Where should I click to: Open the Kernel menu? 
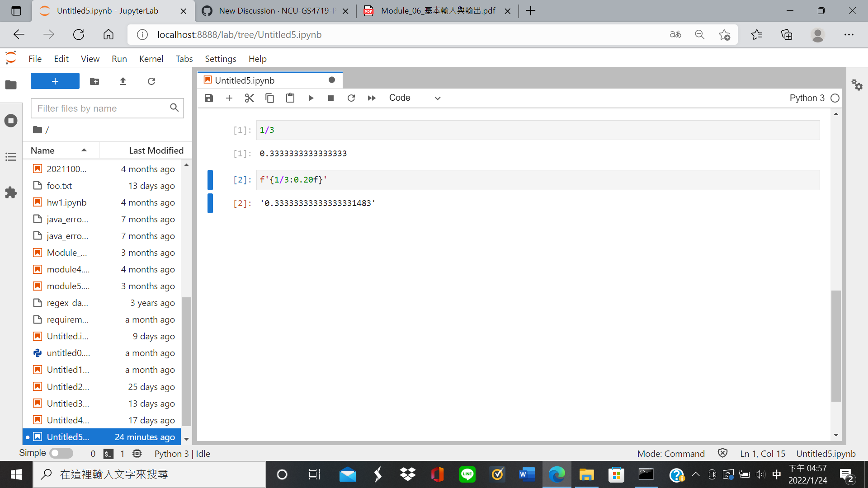(x=151, y=59)
